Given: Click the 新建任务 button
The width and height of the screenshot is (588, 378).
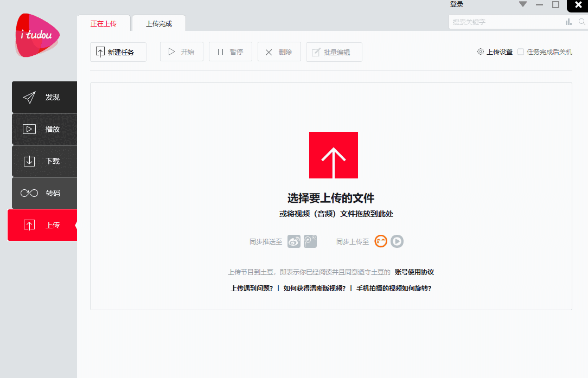Looking at the screenshot, I should point(118,52).
